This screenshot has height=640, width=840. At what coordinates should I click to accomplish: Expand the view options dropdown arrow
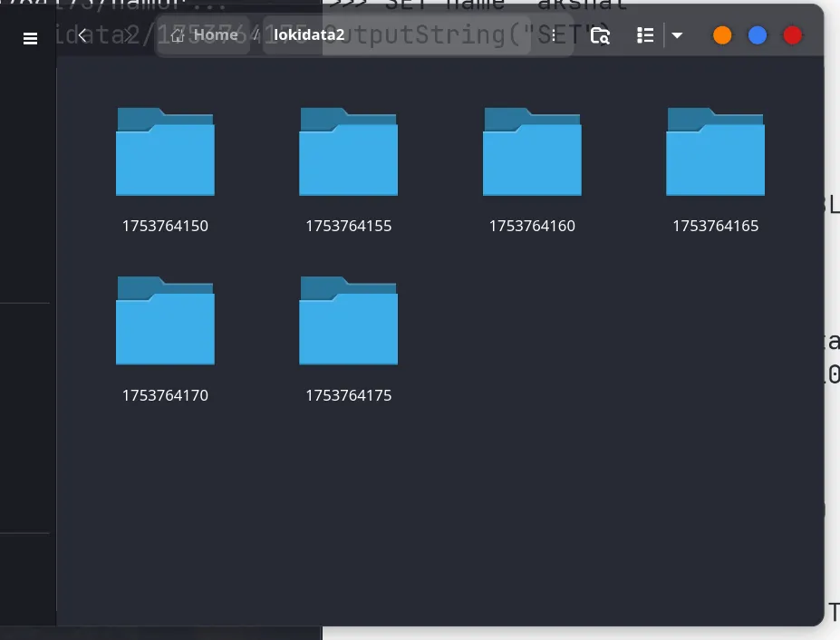pos(677,34)
